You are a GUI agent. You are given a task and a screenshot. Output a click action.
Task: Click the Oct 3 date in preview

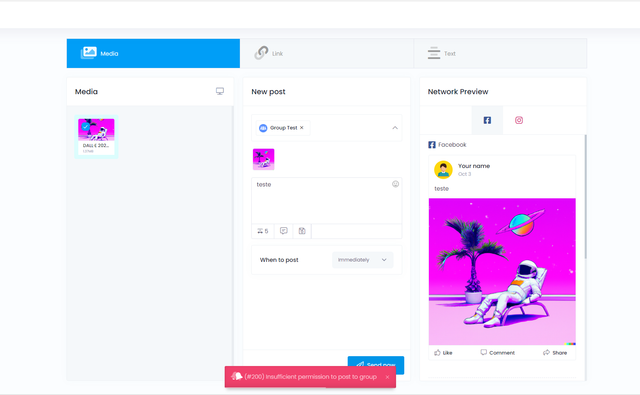click(x=464, y=174)
